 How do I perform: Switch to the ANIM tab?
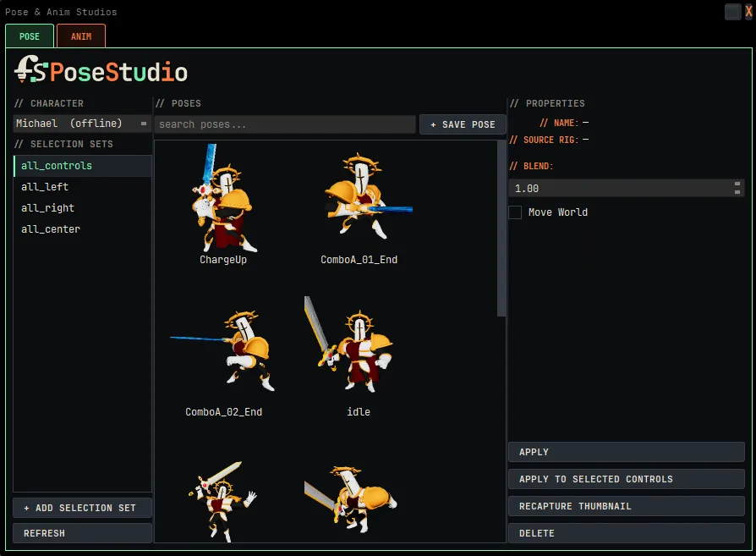coord(81,36)
